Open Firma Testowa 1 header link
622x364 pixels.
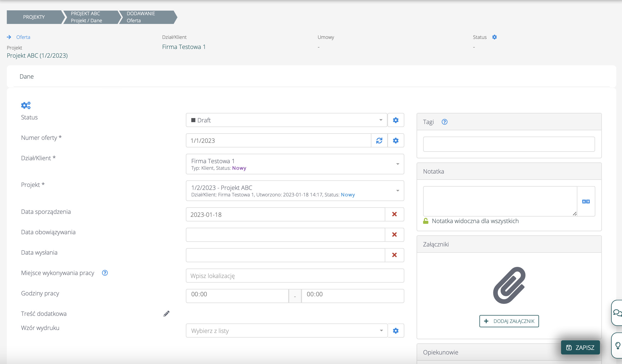(x=184, y=47)
